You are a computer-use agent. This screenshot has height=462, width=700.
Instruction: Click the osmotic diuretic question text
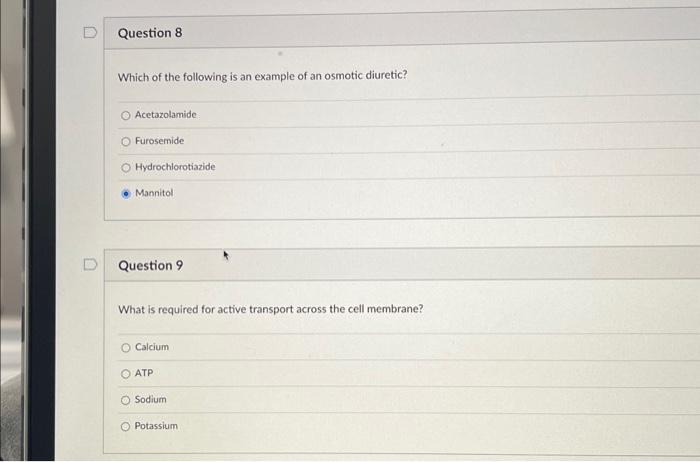(x=262, y=76)
